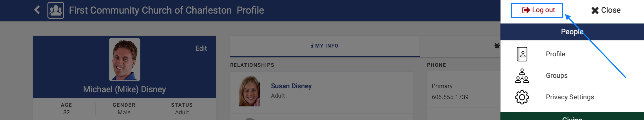Open the group tab icon beside My Info
Screen dimensions: 644x120
click(497, 46)
